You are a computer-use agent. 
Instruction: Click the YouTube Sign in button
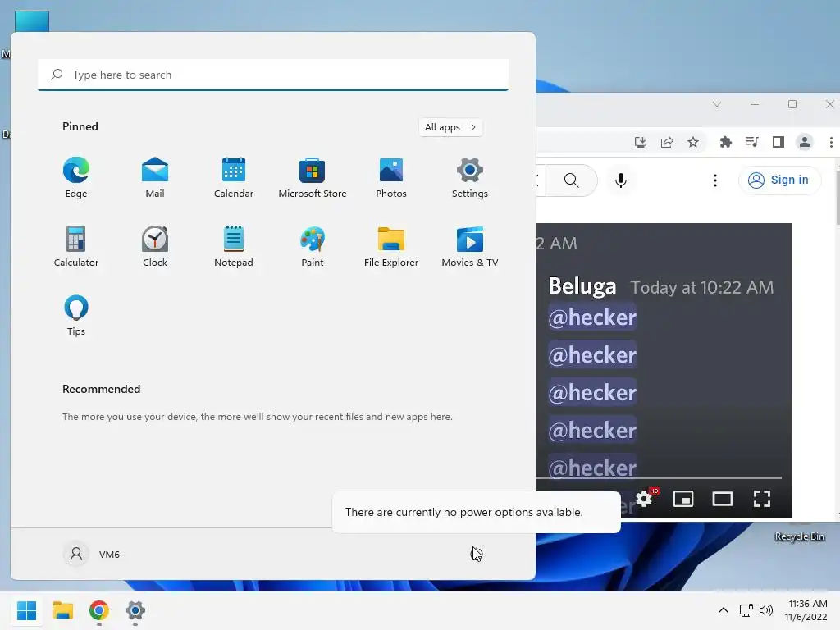(x=779, y=180)
